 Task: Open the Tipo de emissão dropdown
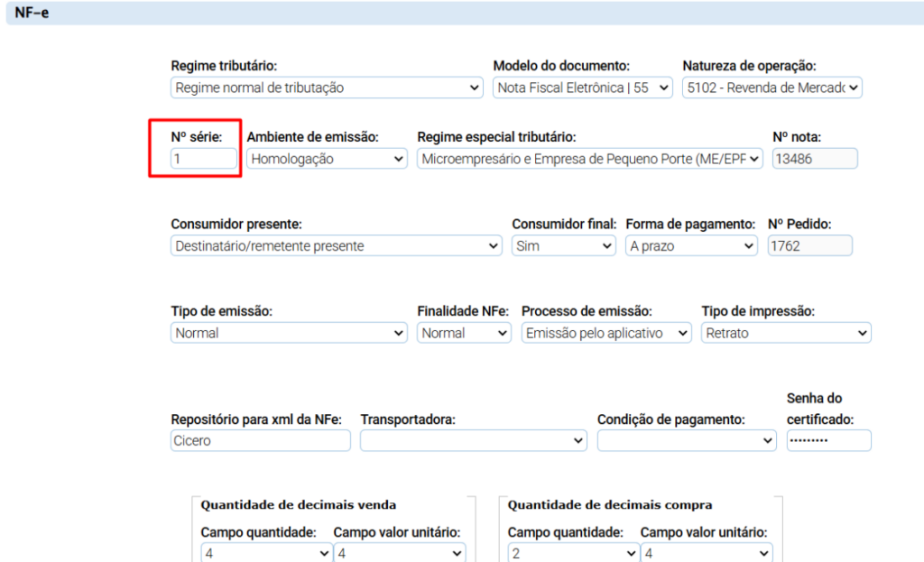point(289,333)
